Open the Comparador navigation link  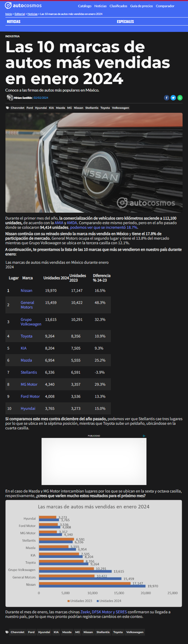165,6
